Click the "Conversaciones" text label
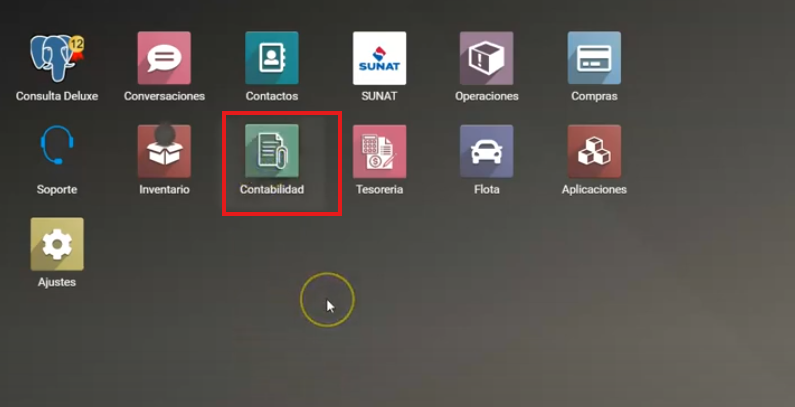This screenshot has height=407, width=795. [x=164, y=97]
